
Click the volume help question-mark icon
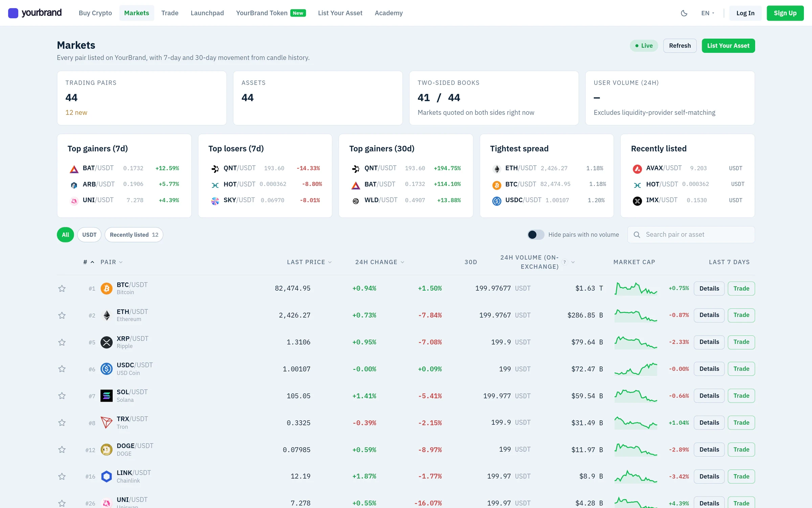click(x=564, y=262)
